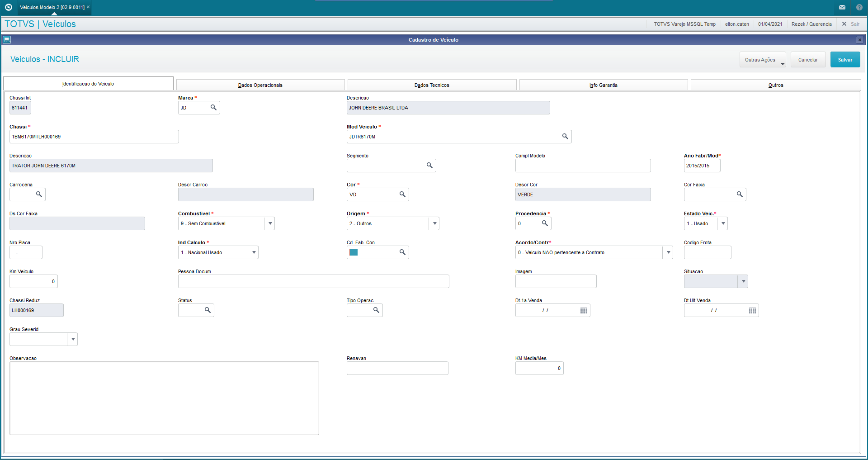This screenshot has width=868, height=460.
Task: Expand the Ind Calculo dropdown
Action: tap(254, 252)
